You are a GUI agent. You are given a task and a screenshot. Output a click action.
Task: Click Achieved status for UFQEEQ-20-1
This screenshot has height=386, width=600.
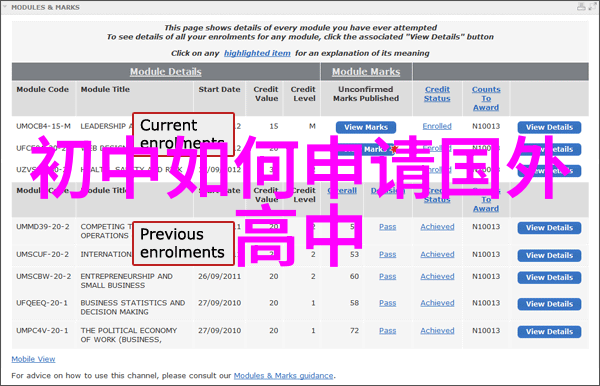coord(437,303)
